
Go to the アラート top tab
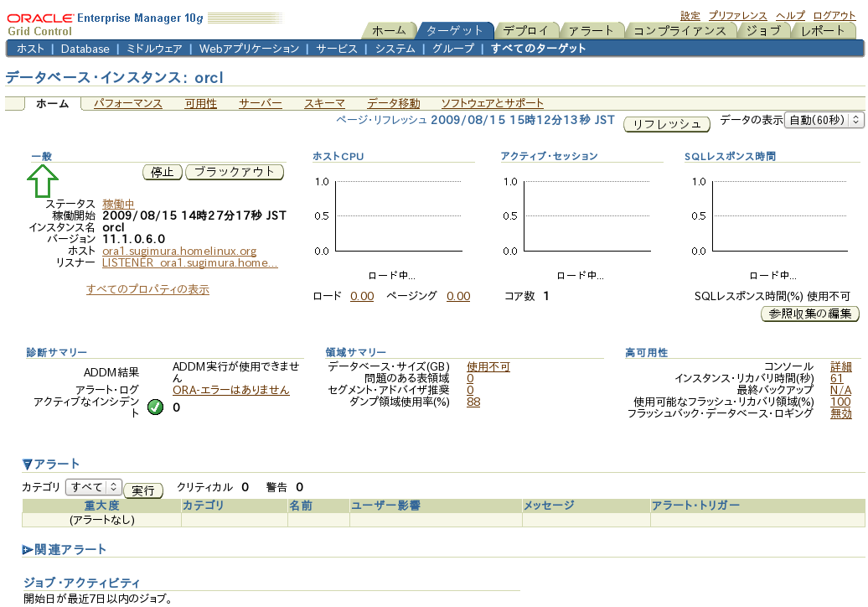[x=591, y=30]
